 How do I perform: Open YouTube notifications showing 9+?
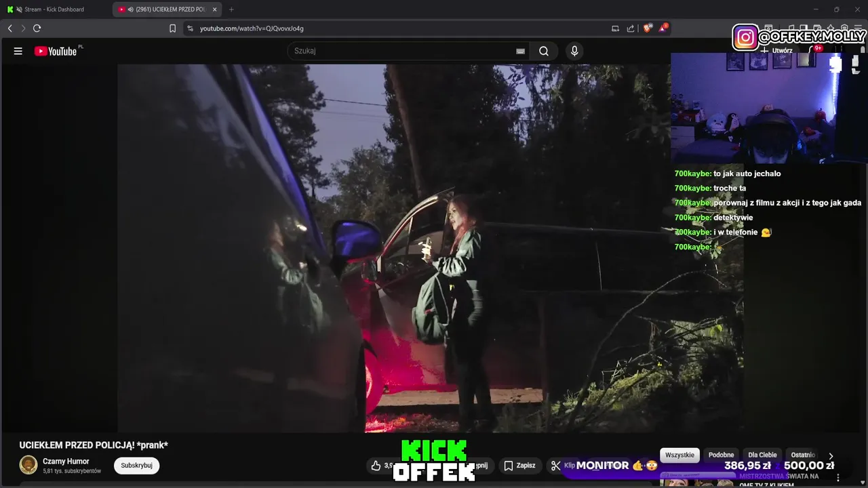click(x=816, y=50)
